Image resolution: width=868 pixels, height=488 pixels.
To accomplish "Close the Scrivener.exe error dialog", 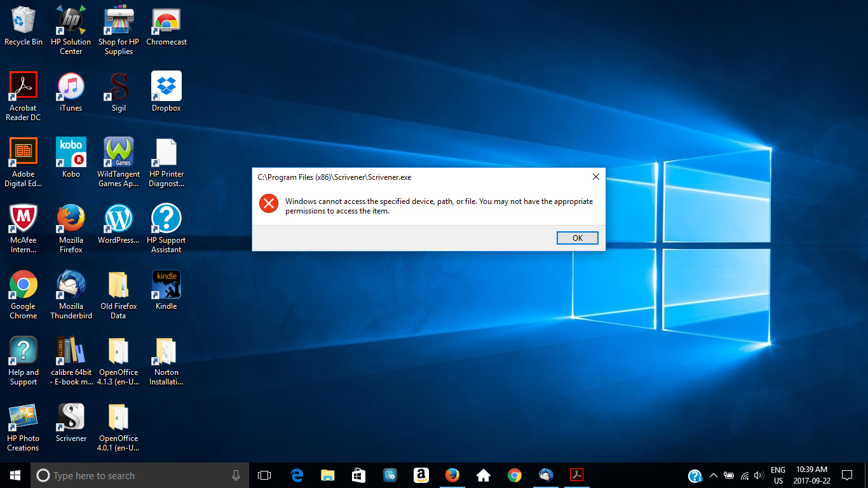I will click(x=595, y=177).
